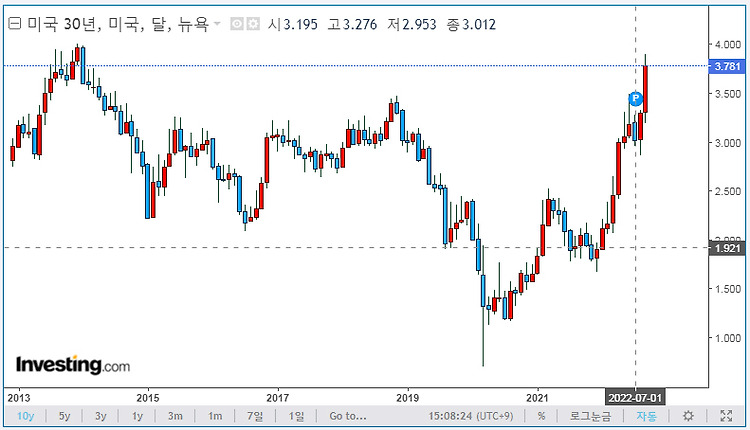Select the 3m time range
The image size is (750, 430).
click(175, 416)
